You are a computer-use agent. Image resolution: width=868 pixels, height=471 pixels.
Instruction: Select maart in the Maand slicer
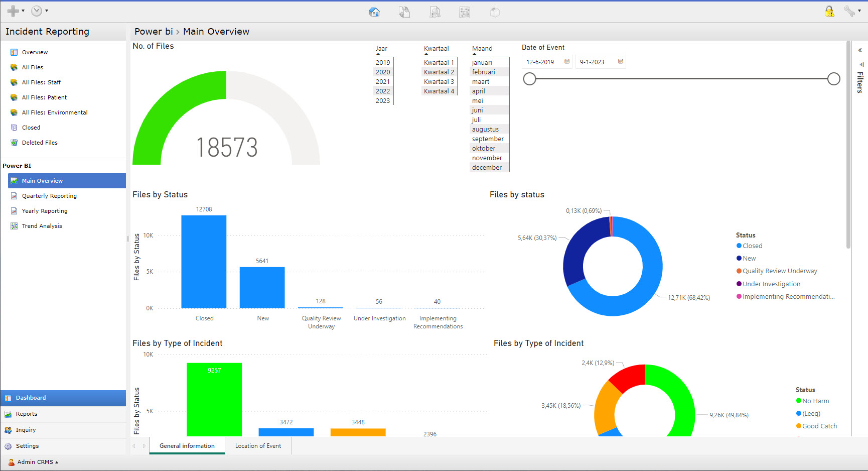click(480, 81)
